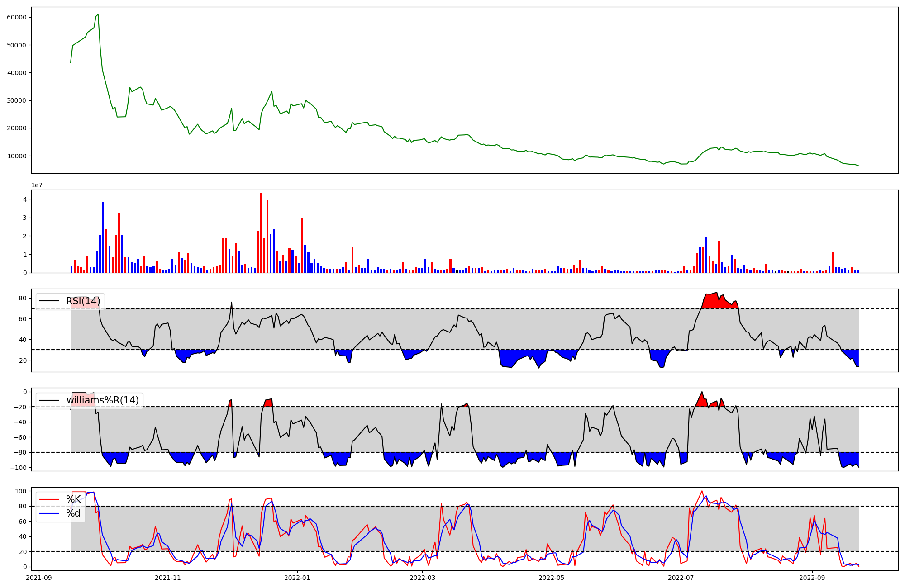
Task: Click the 40000 price axis label
Action: coord(17,73)
